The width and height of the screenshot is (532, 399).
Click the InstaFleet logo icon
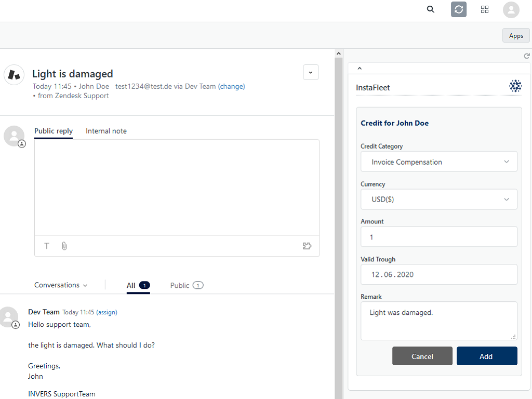point(515,86)
